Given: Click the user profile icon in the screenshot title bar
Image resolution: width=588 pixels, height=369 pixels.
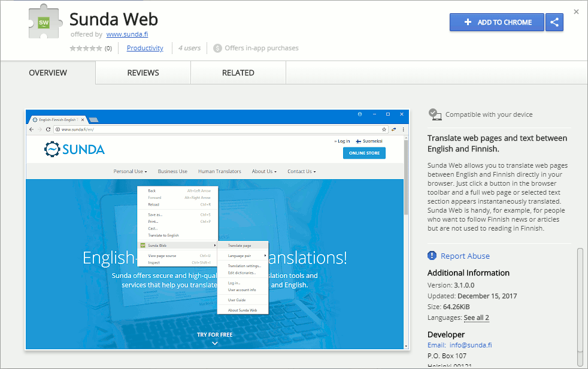Looking at the screenshot, I should pos(360,114).
